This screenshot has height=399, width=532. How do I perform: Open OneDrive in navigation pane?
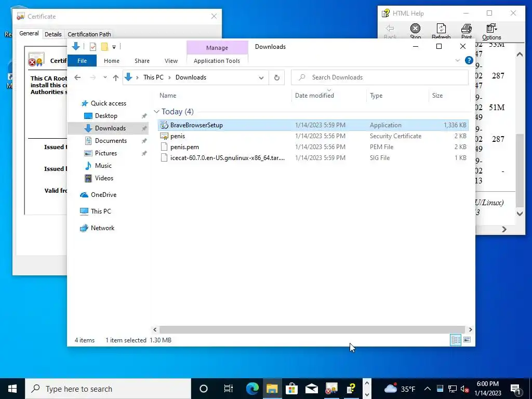[103, 195]
